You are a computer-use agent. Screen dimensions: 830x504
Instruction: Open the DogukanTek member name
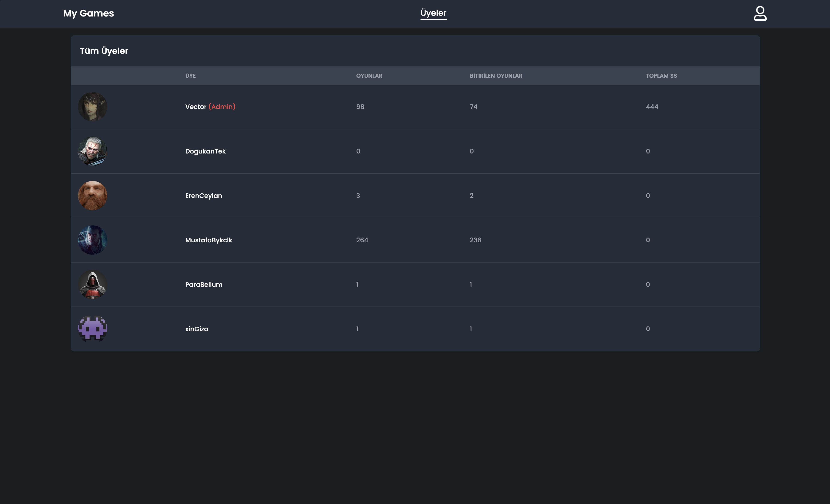click(205, 151)
